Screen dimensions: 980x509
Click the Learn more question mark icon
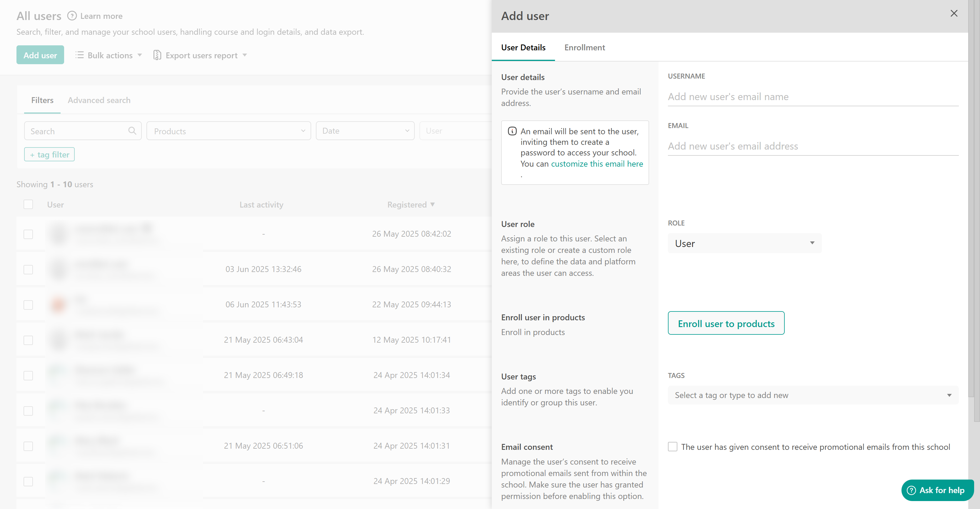(x=72, y=16)
